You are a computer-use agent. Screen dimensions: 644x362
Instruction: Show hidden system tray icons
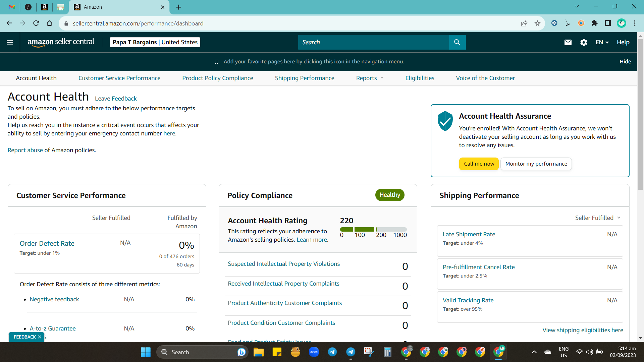(534, 352)
